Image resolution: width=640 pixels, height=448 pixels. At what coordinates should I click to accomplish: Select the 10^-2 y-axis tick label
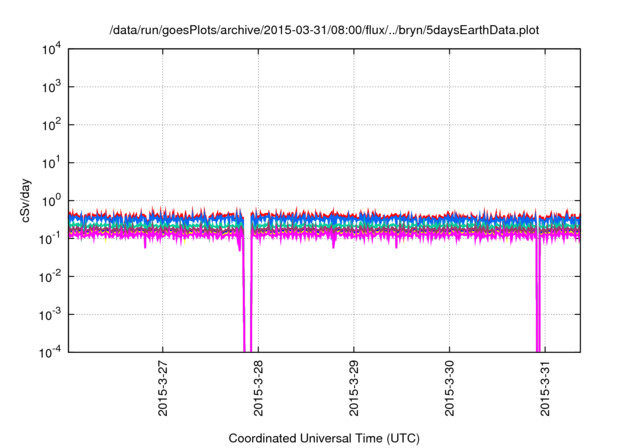click(50, 277)
